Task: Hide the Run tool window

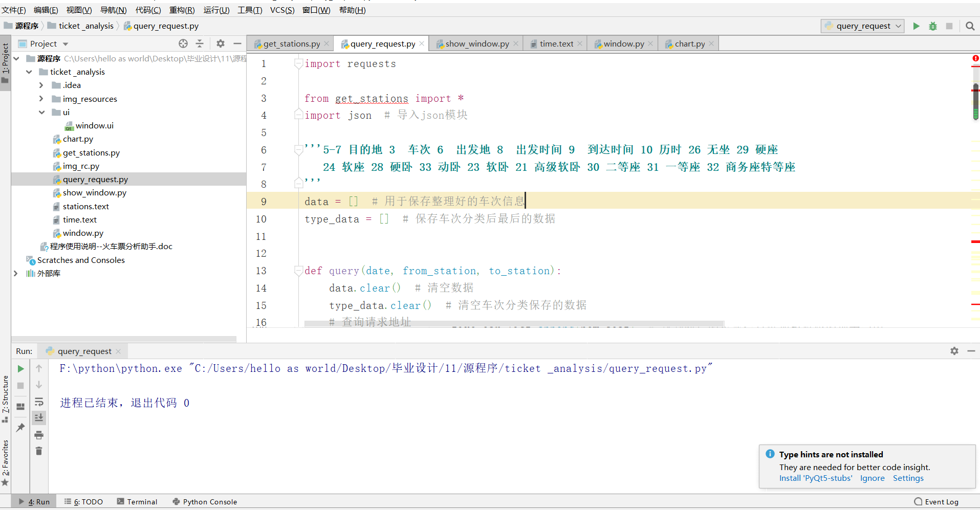Action: coord(971,351)
